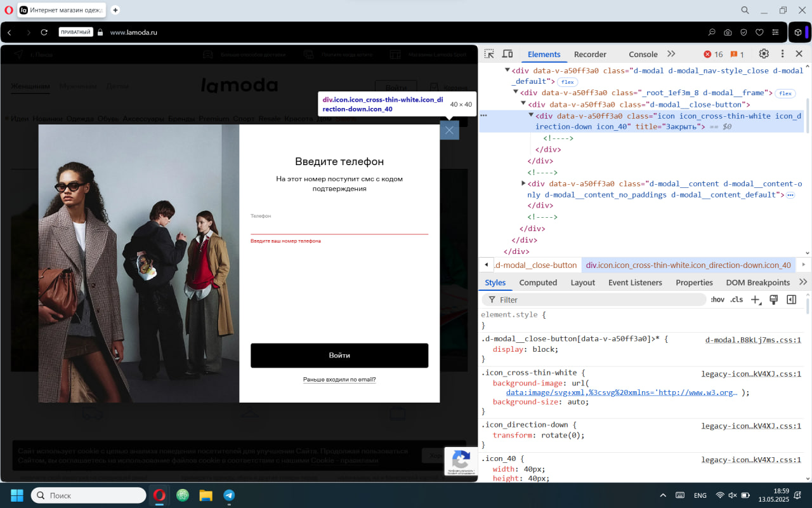
Task: Add a new style rule with plus icon
Action: tap(756, 299)
